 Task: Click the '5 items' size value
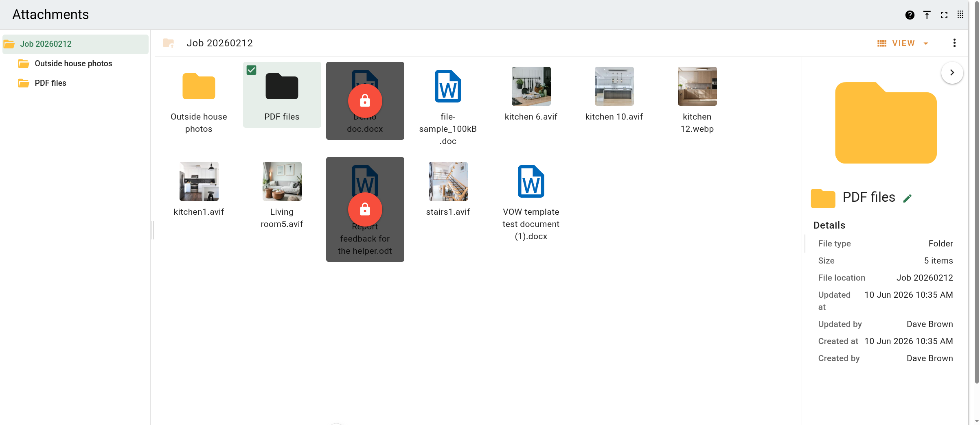(938, 261)
